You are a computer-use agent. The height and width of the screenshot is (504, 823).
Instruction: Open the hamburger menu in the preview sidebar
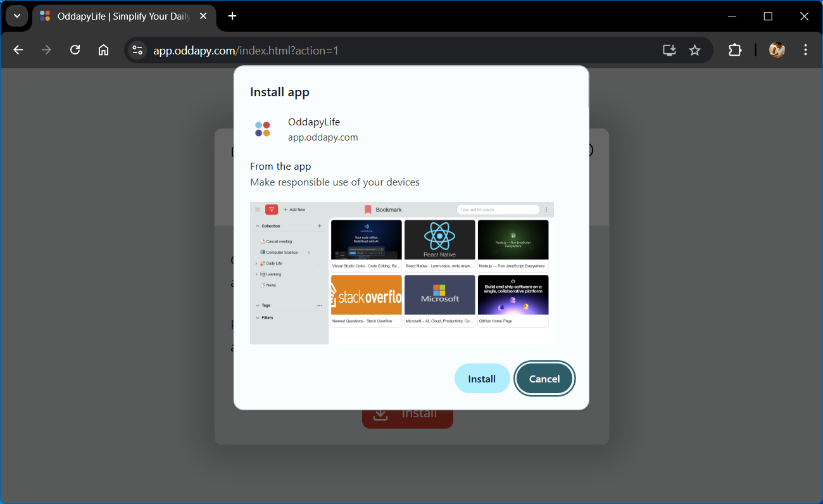[258, 210]
